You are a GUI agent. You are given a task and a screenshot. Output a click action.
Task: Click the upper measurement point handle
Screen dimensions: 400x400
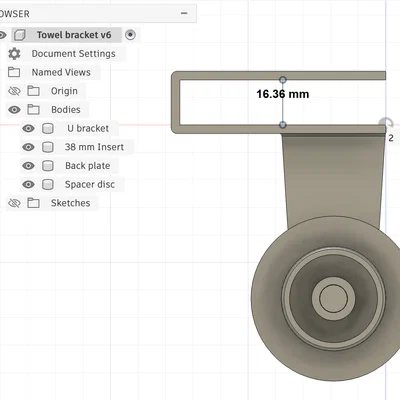point(283,80)
